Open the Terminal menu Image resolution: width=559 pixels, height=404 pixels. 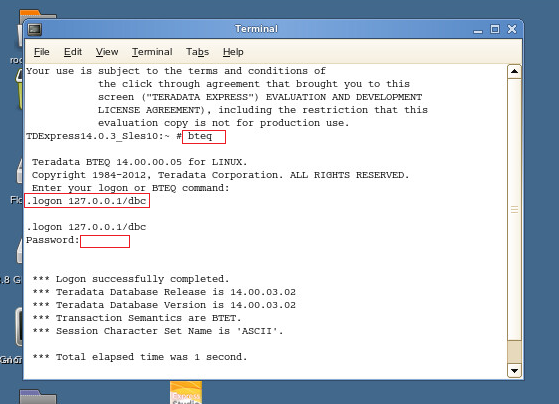coord(152,52)
